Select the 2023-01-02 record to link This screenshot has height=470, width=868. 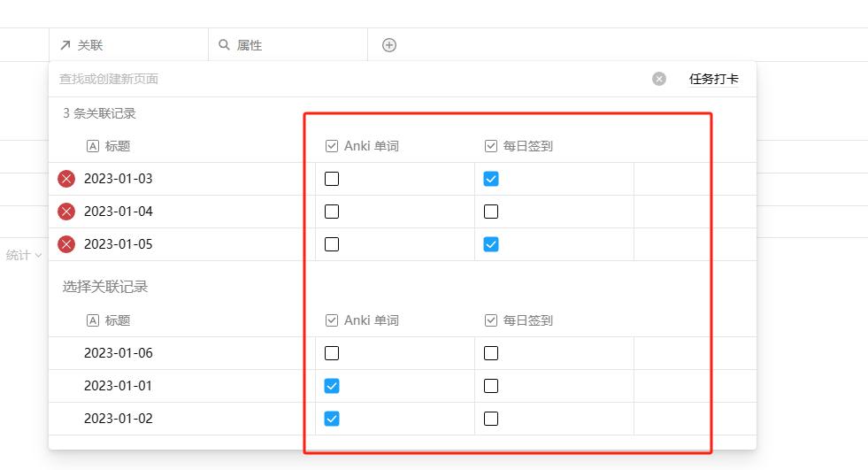(x=119, y=419)
